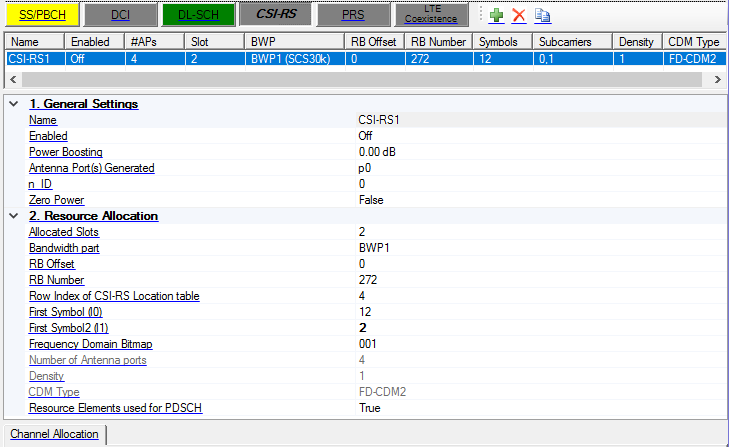Click the FD-CDM2 cell in the table row

[694, 59]
